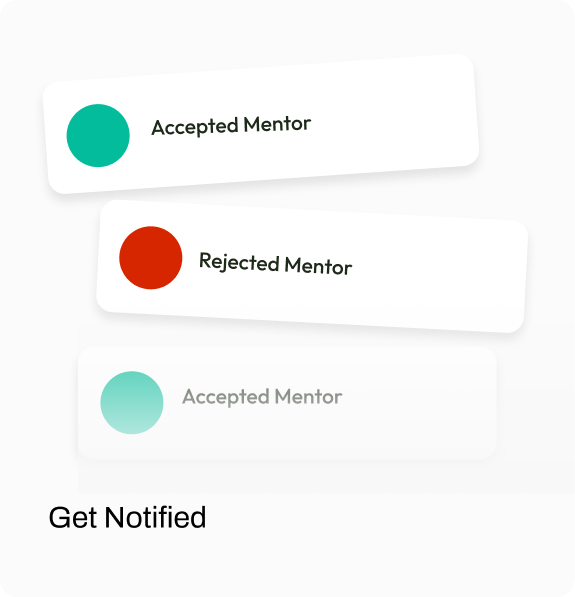This screenshot has width=575, height=597.
Task: Open the top Accepted Mentor notification card
Action: 261,124
